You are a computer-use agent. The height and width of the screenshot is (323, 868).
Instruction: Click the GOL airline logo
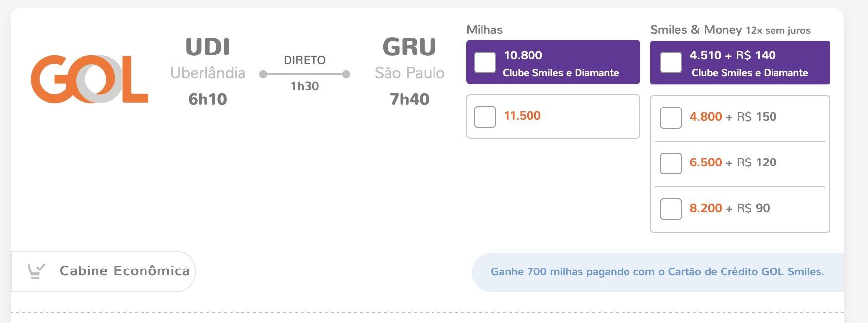(90, 79)
